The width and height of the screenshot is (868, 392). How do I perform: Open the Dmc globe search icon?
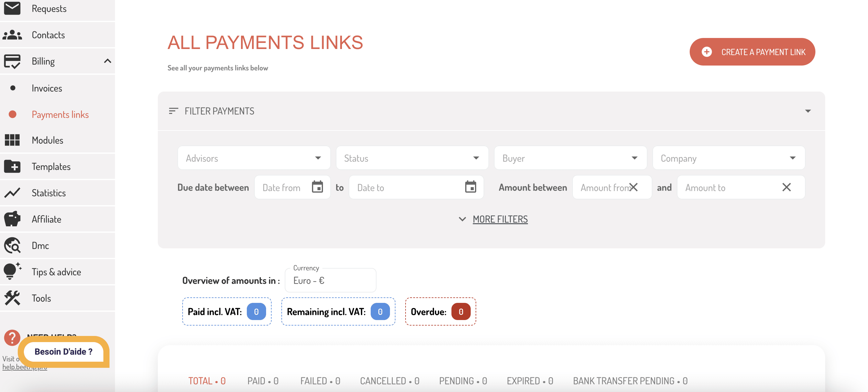(12, 245)
